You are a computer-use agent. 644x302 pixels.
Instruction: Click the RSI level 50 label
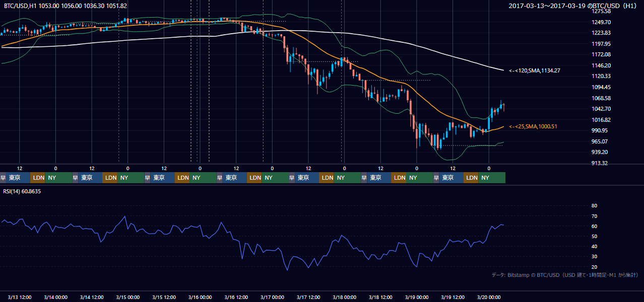(x=594, y=236)
